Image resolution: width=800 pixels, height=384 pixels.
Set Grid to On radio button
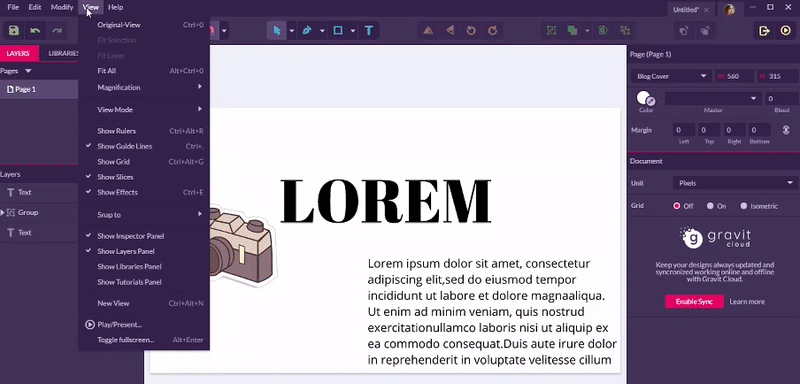click(x=710, y=206)
